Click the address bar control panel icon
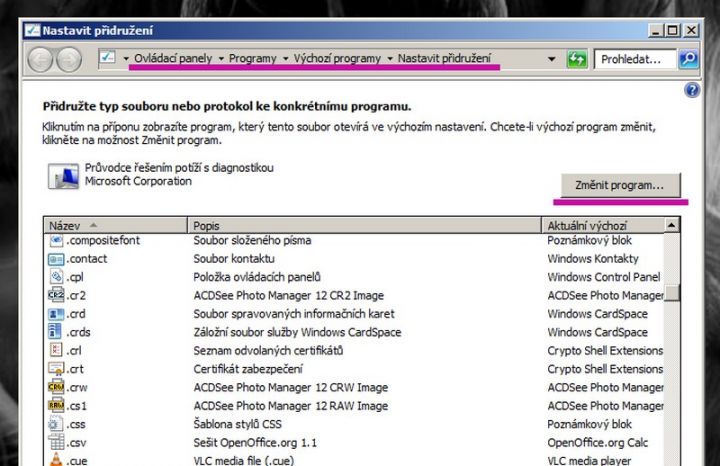 107,58
